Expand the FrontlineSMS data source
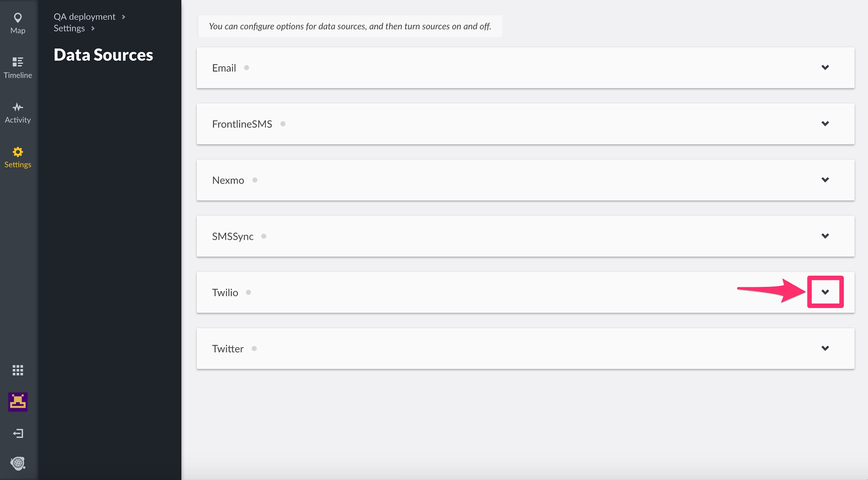This screenshot has height=480, width=868. 825,124
